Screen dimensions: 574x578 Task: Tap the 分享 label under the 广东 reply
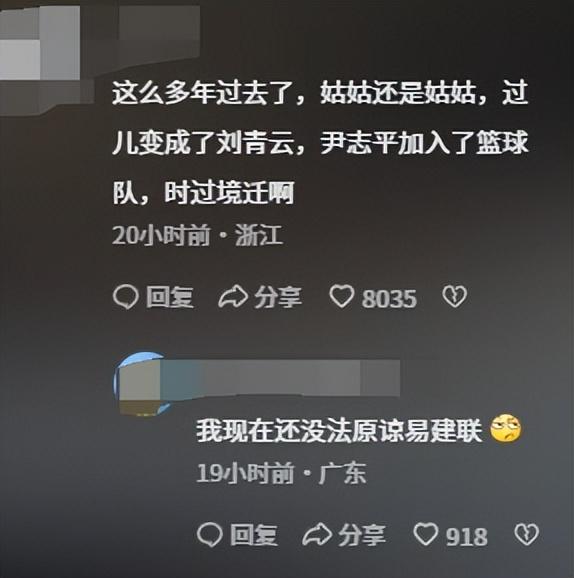point(362,535)
